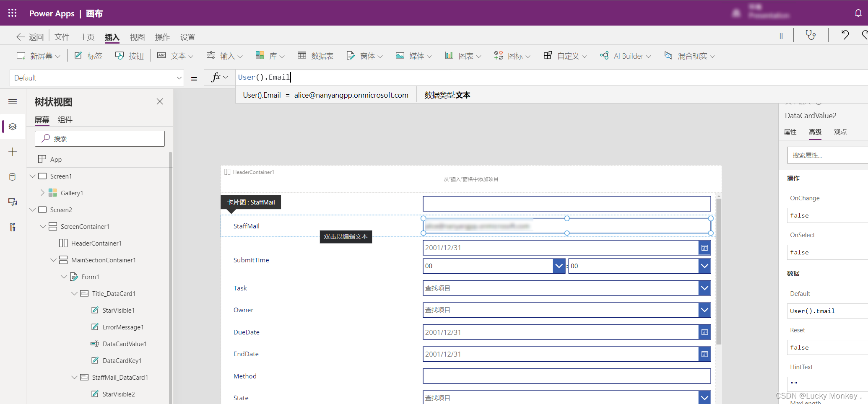Select ErrorMessage1 in tree view
Image resolution: width=868 pixels, height=404 pixels.
click(123, 327)
